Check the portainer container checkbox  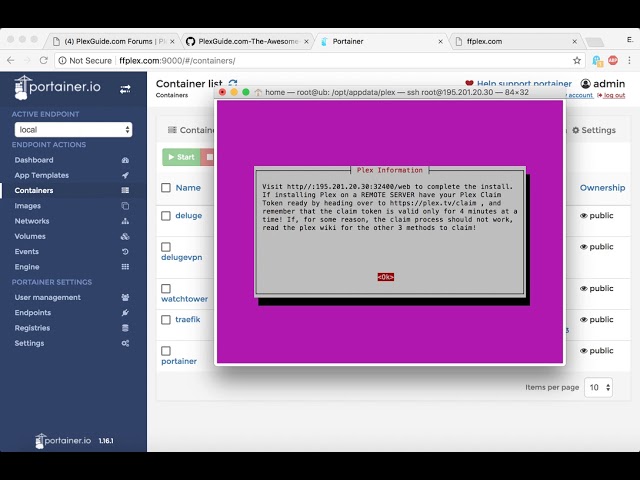click(x=166, y=351)
